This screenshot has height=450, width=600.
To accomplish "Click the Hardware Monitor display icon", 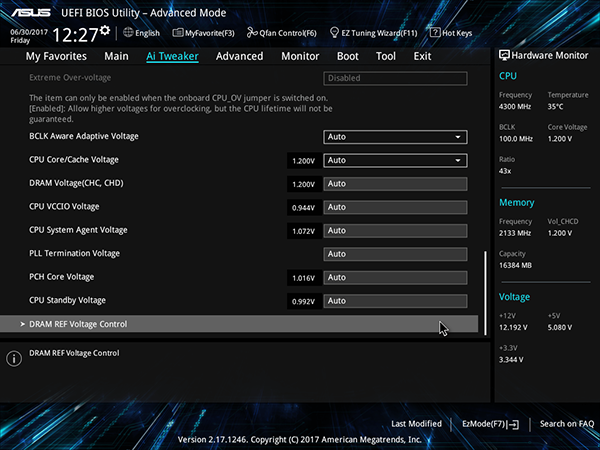I will pos(504,55).
